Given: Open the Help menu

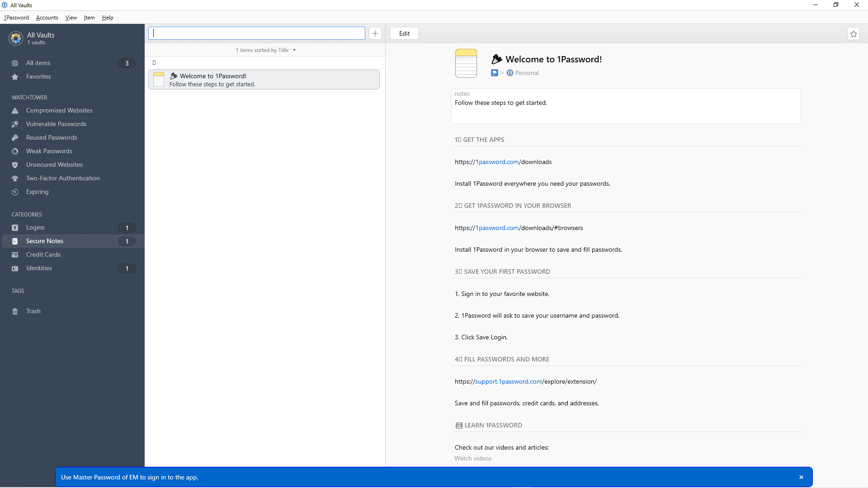Looking at the screenshot, I should coord(108,18).
